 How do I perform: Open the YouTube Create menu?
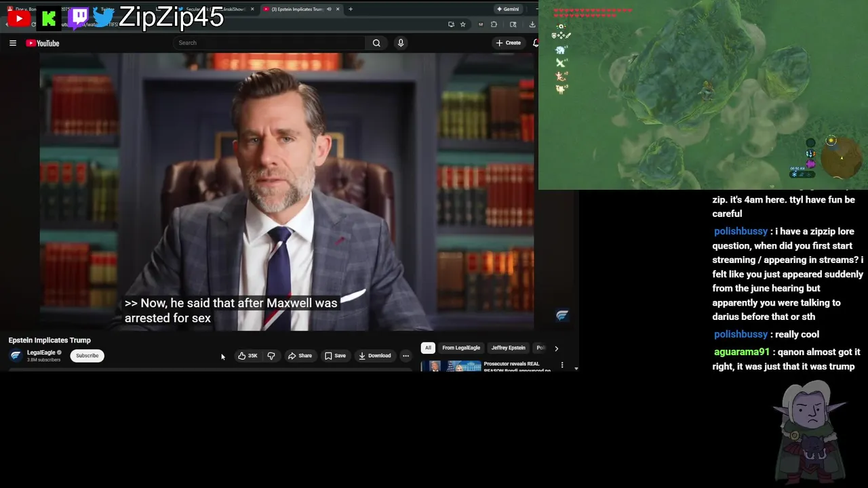(x=508, y=43)
